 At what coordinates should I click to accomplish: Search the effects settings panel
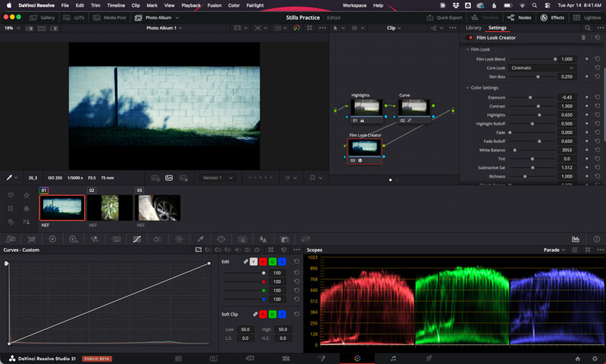pos(588,28)
